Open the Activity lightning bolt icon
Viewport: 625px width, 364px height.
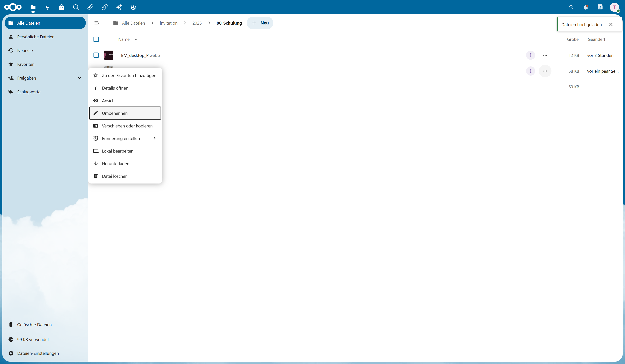point(47,7)
